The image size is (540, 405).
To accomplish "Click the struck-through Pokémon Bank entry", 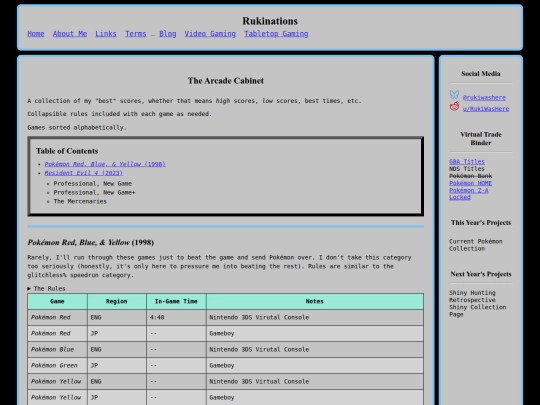I will coord(470,176).
